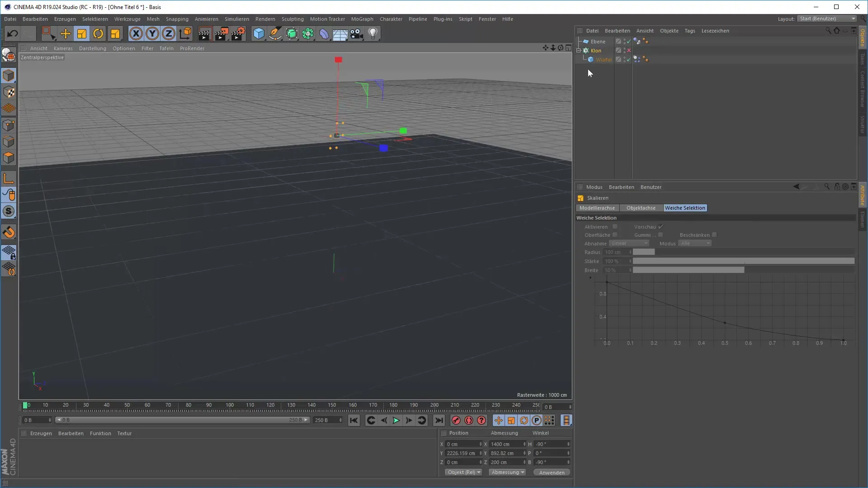Open the Abnahme Linear dropdown
Viewport: 868px width, 488px height.
pos(629,244)
